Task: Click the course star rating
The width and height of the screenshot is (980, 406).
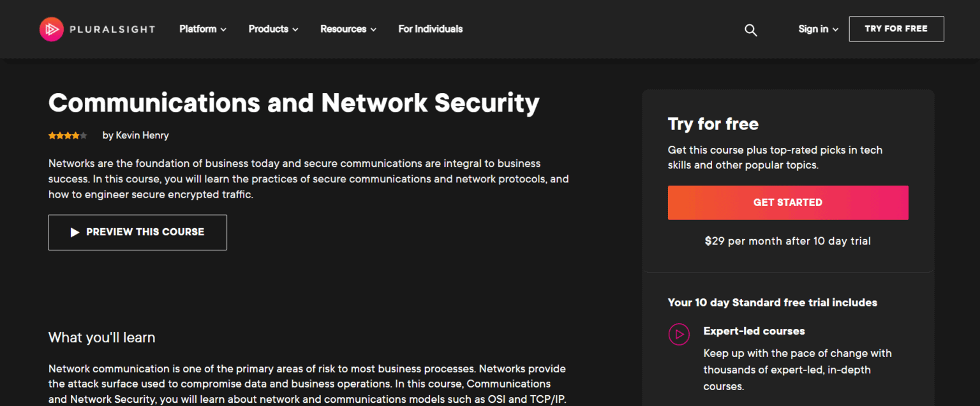Action: pos(68,136)
